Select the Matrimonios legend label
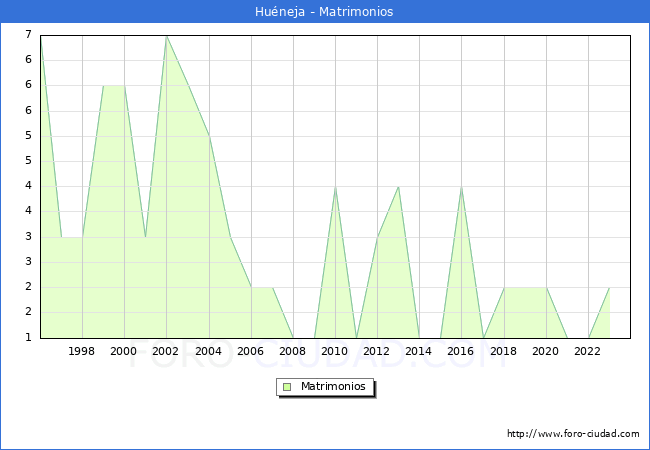This screenshot has width=650, height=450. tap(333, 386)
